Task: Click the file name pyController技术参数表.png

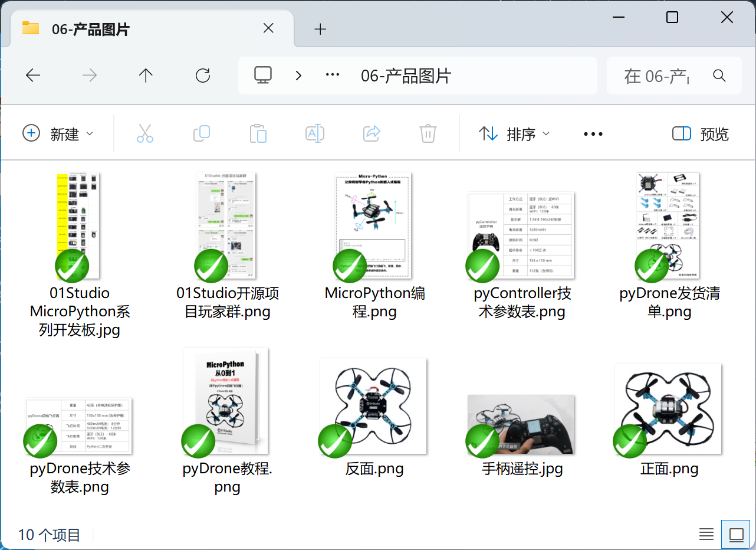Action: click(522, 302)
